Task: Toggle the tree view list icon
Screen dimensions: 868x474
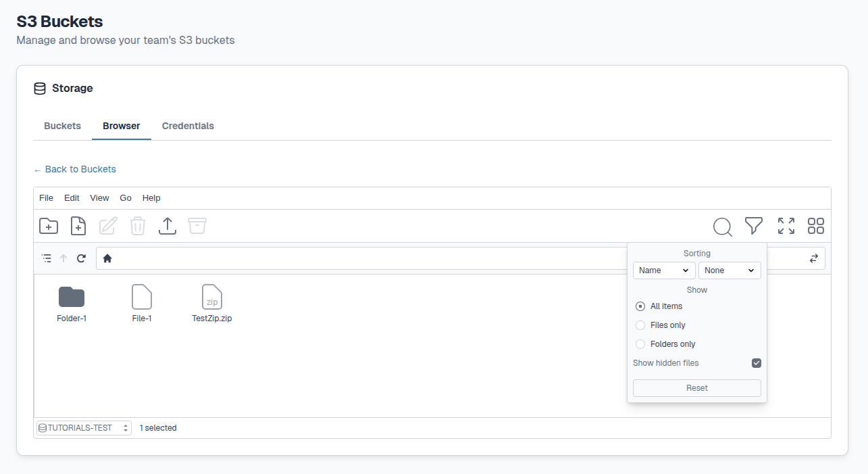Action: [x=46, y=258]
